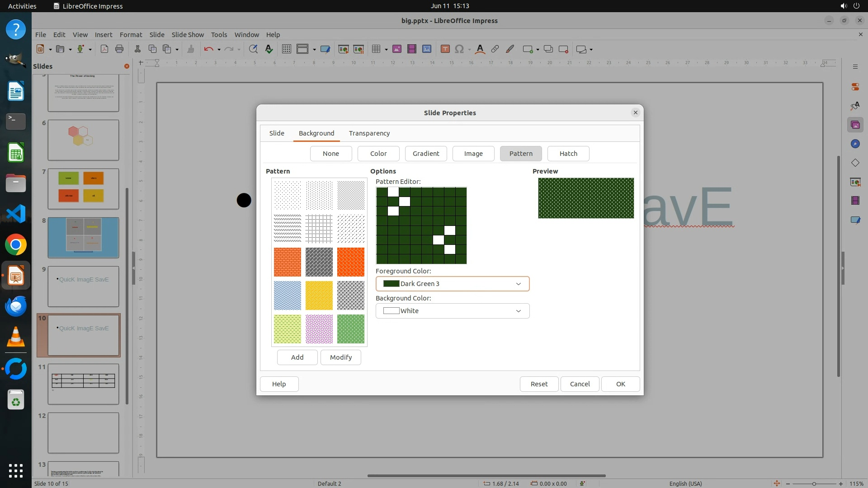Screen dimensions: 868x488
Task: Click the Spelling check toolbar icon
Action: [x=269, y=49]
